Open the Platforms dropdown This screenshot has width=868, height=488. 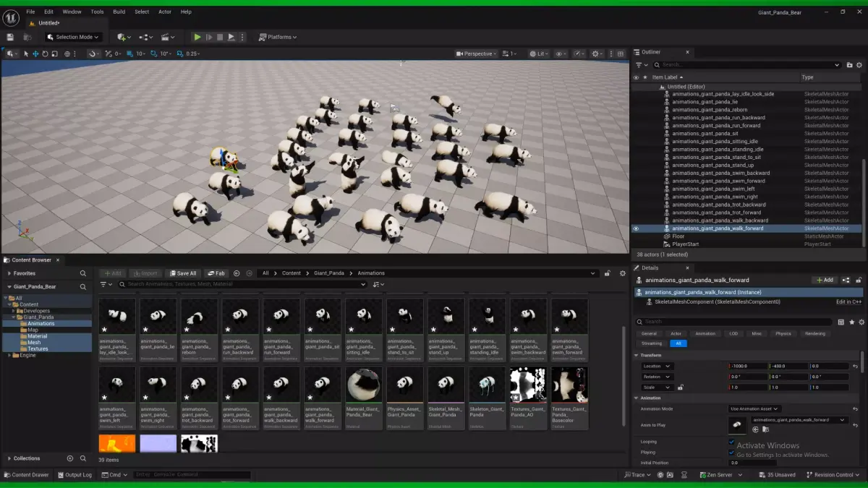[x=278, y=37]
